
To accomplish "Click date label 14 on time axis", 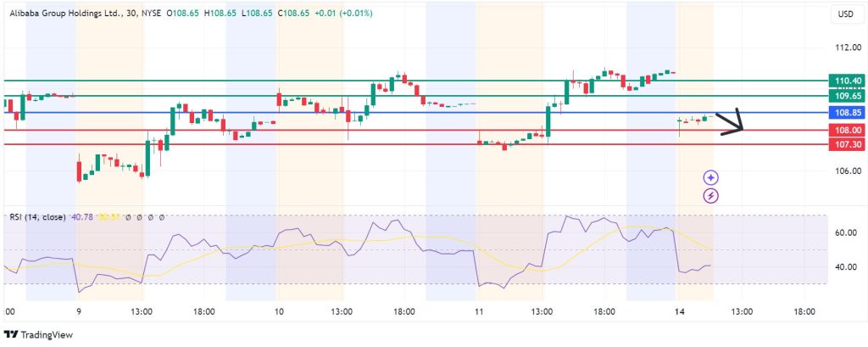I will (x=680, y=312).
